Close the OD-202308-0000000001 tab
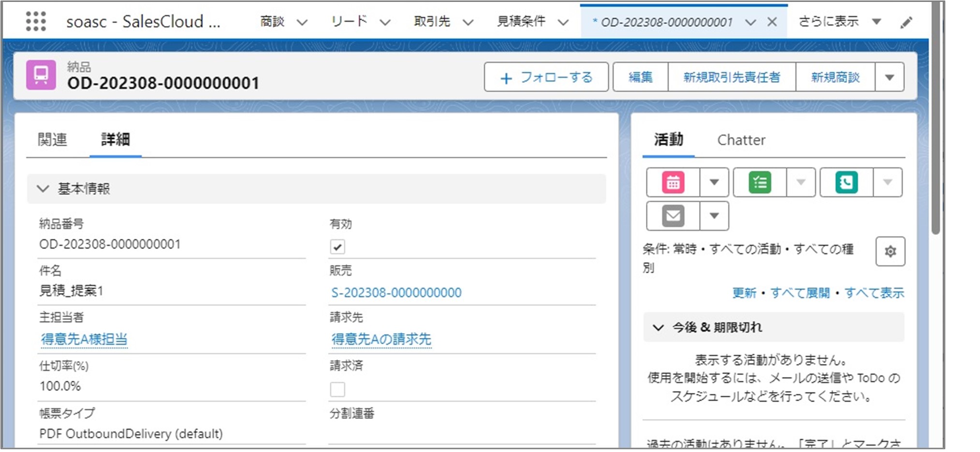Screen dimensions: 980x452 click(x=772, y=22)
